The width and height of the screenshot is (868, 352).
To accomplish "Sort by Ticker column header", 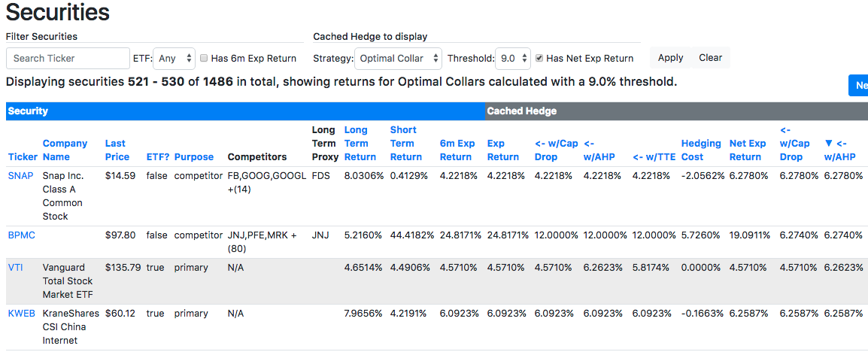I will click(23, 156).
